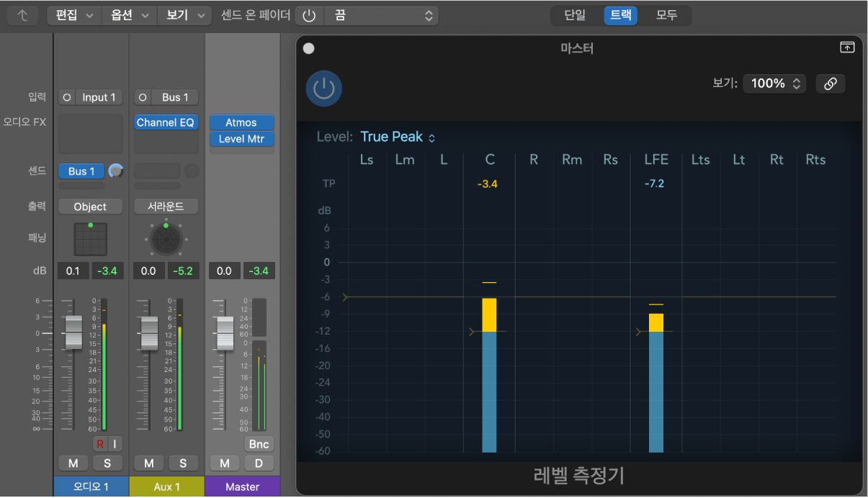The image size is (868, 498).
Task: Click the empty send slot on Aux 1
Action: pyautogui.click(x=157, y=171)
